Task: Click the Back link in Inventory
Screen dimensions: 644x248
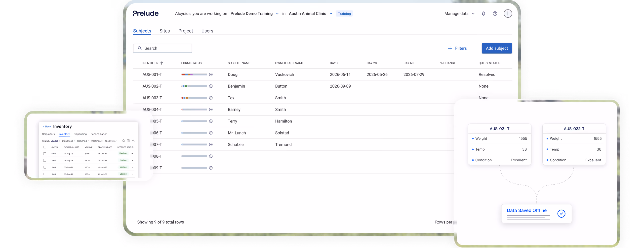Action: (x=47, y=126)
